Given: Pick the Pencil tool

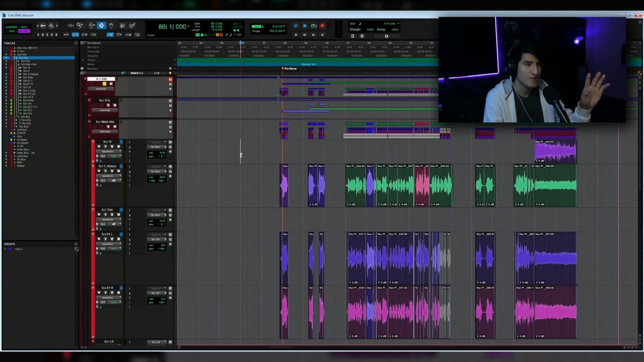Looking at the screenshot, I should [x=132, y=25].
